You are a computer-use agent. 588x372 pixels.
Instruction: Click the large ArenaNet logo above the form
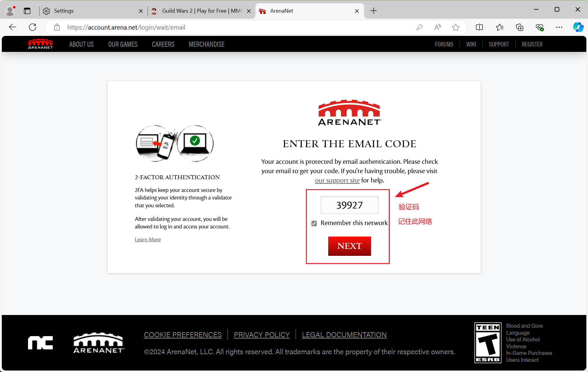pos(349,113)
